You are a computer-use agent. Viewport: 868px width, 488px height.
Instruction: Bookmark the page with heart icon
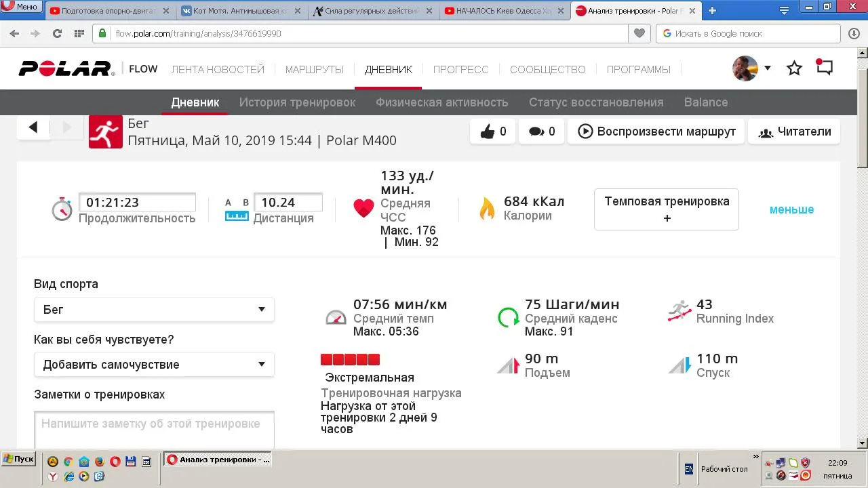click(x=639, y=33)
